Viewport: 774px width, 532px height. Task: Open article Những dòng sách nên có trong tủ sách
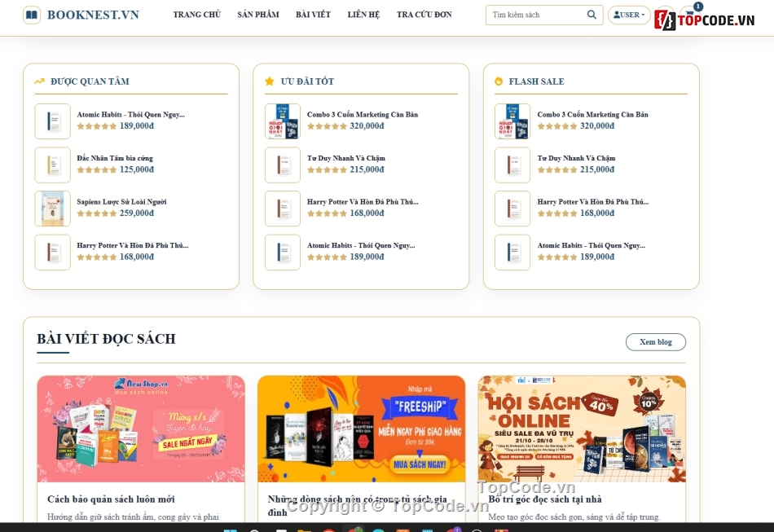(x=358, y=506)
